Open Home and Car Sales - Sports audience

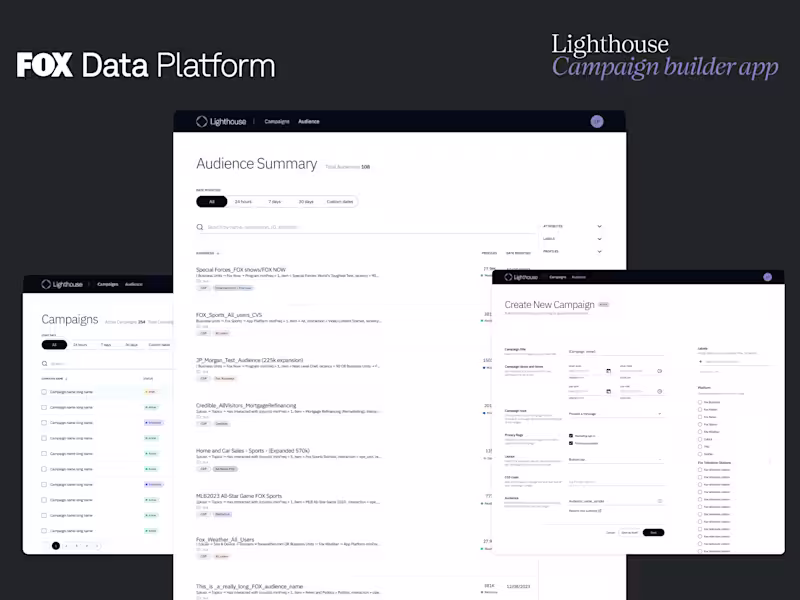pyautogui.click(x=253, y=451)
